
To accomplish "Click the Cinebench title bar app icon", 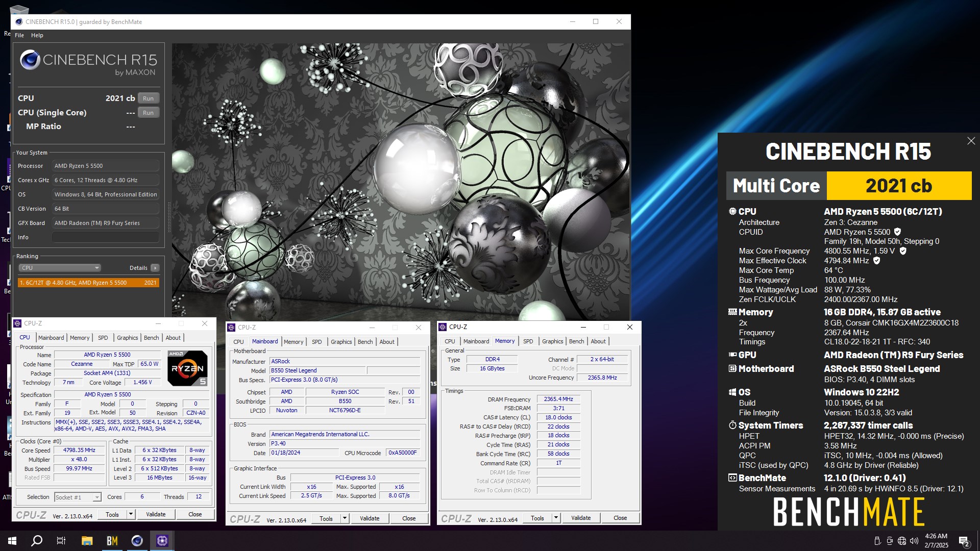I will [x=19, y=22].
